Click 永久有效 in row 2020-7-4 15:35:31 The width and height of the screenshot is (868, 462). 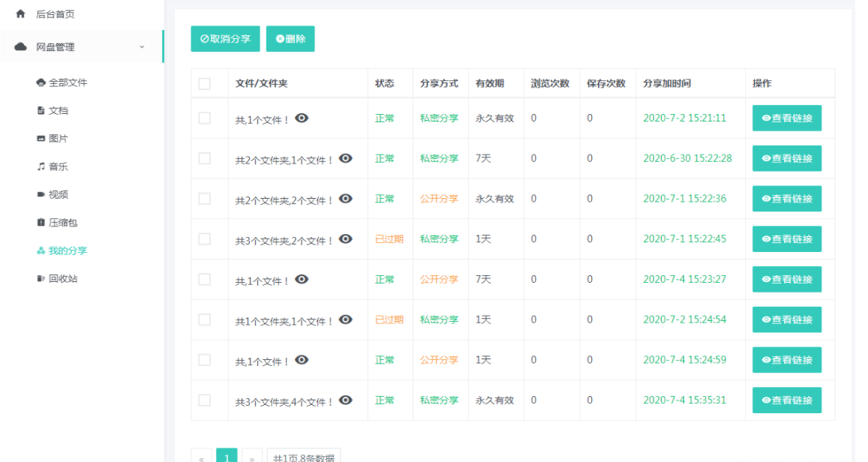(495, 400)
